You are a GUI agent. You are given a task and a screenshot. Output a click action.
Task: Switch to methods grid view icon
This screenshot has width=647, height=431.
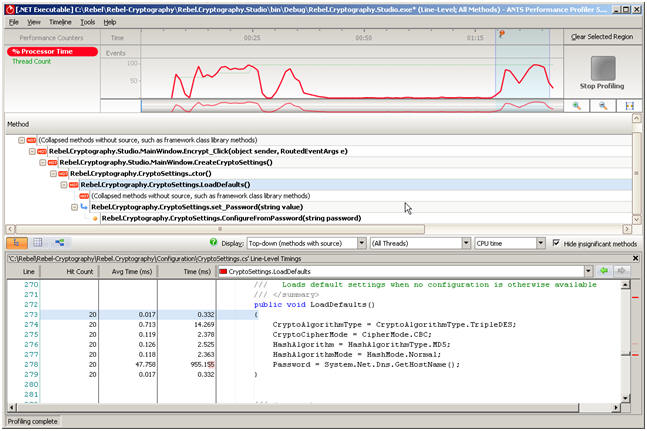point(38,243)
